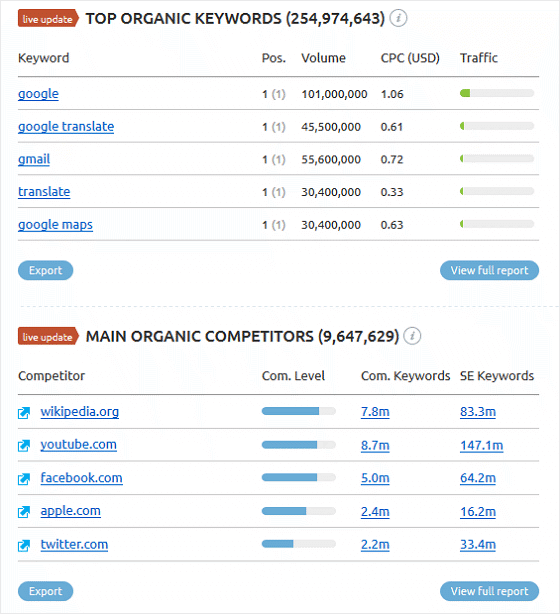The image size is (560, 614).
Task: Open wikipedia.org external link icon
Action: pyautogui.click(x=24, y=413)
